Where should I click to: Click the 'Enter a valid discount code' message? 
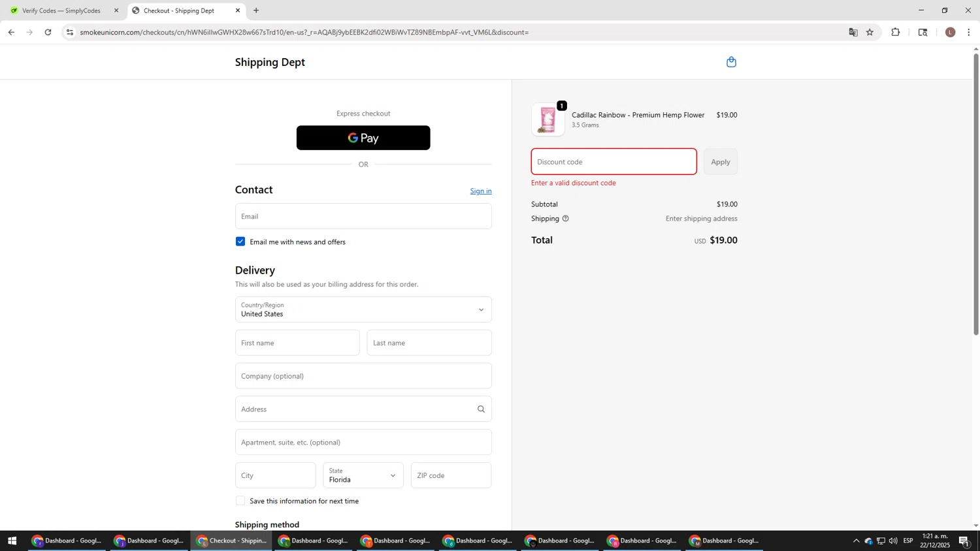(x=574, y=183)
